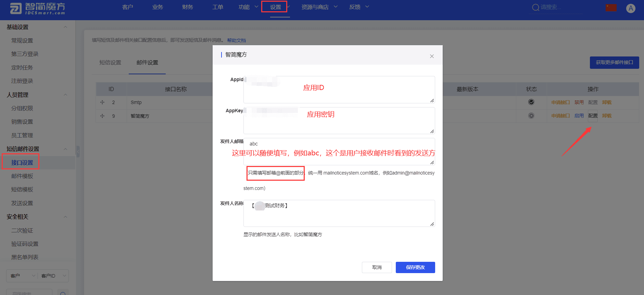Click drag handle icon for 智简魔方 row
The width and height of the screenshot is (644, 295).
pyautogui.click(x=102, y=116)
